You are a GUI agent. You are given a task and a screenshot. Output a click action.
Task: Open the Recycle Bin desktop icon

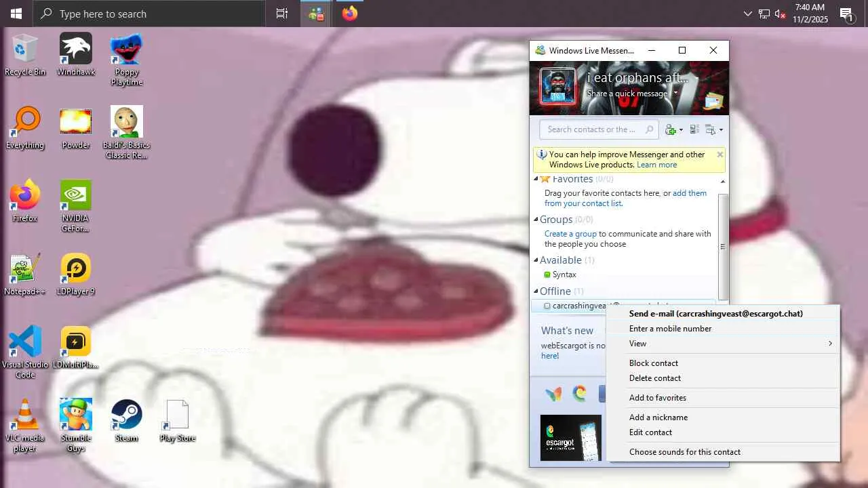[x=25, y=55]
